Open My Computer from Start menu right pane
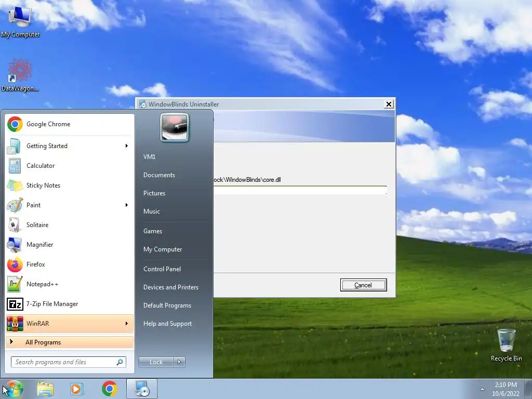The width and height of the screenshot is (532, 399). pyautogui.click(x=163, y=249)
